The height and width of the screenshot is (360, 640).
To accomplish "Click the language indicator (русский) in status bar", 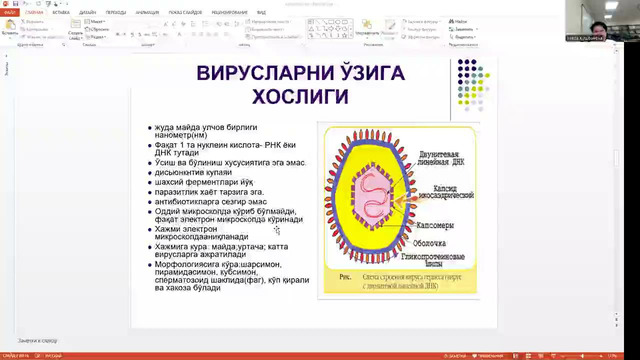I will (x=53, y=356).
